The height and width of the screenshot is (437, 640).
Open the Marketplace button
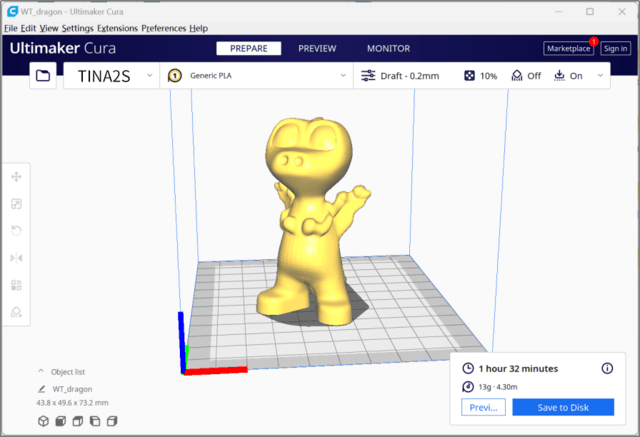point(568,48)
